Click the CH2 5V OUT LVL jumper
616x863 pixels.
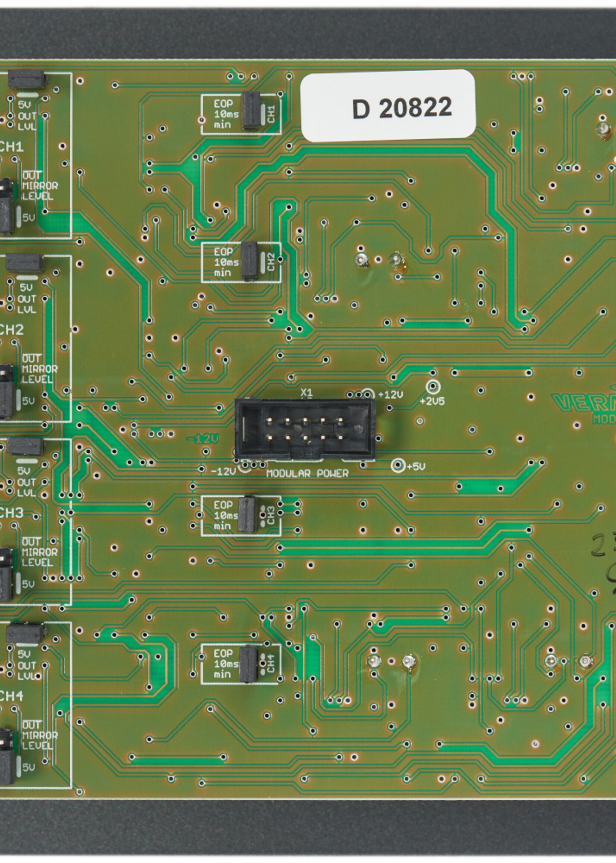(x=25, y=263)
